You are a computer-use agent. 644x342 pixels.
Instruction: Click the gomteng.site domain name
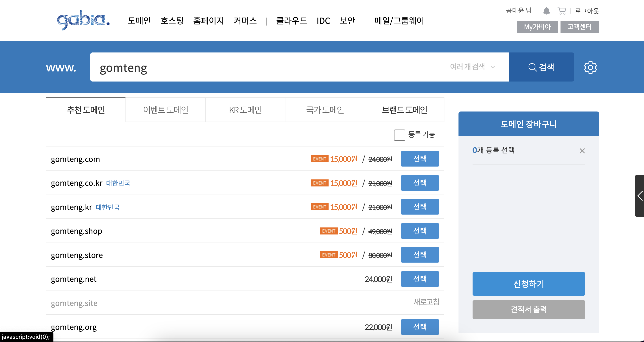tap(74, 303)
